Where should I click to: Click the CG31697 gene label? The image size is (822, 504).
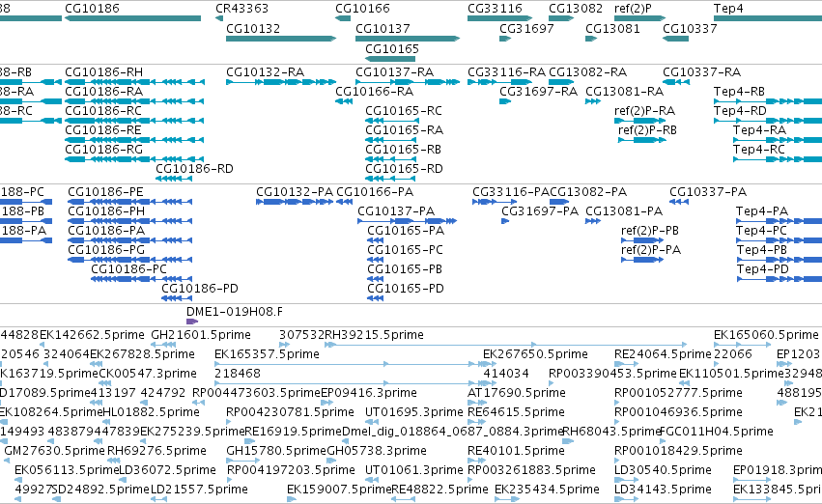(526, 28)
